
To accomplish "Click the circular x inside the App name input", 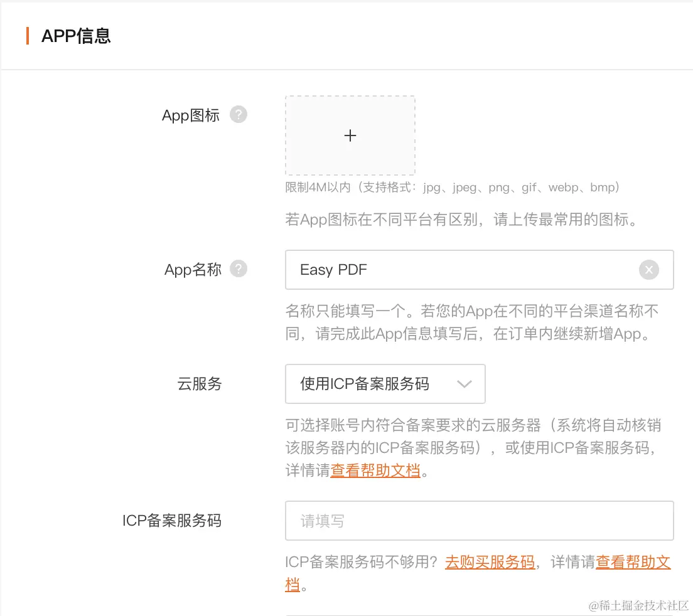I will pyautogui.click(x=649, y=270).
